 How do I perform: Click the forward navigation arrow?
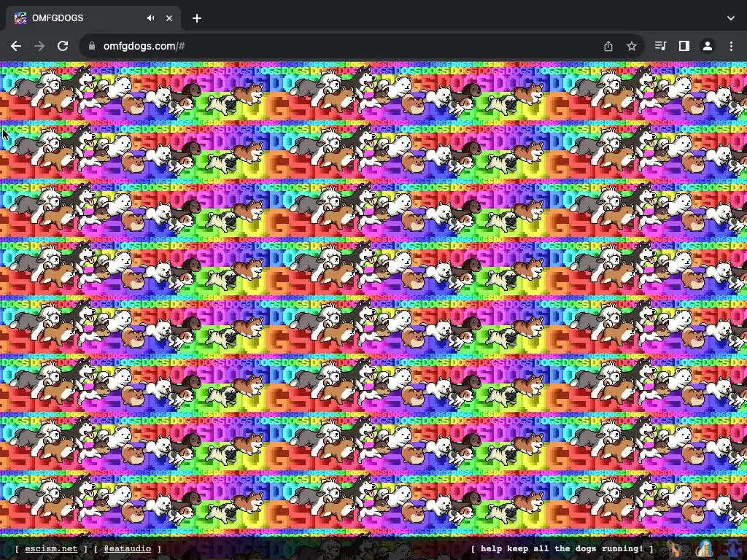pos(39,46)
